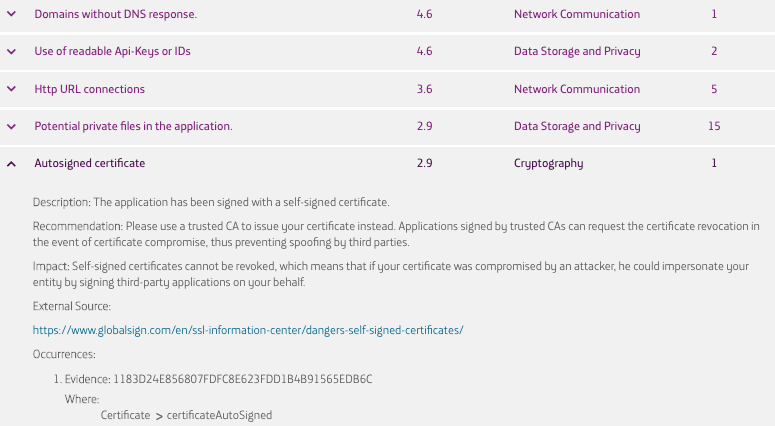Expand the readable Api-Keys or IDs chevron
The image size is (775, 426).
pos(12,52)
